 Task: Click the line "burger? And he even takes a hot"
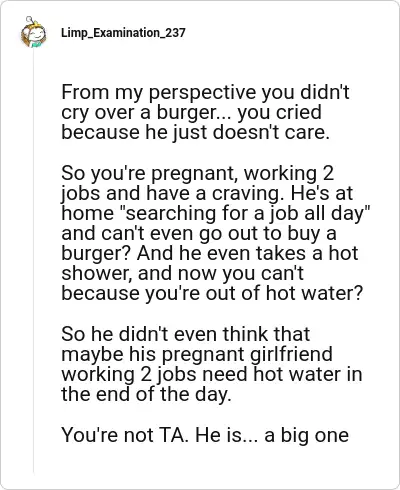click(210, 253)
